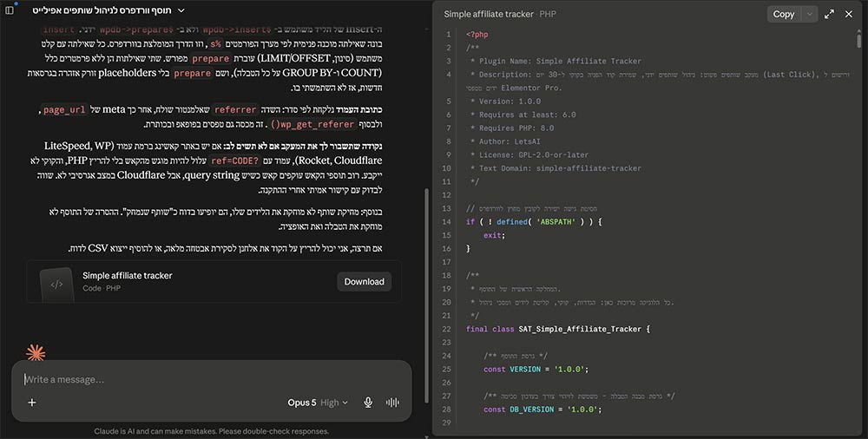
Task: Click the <?php opening tag line
Action: tap(477, 35)
